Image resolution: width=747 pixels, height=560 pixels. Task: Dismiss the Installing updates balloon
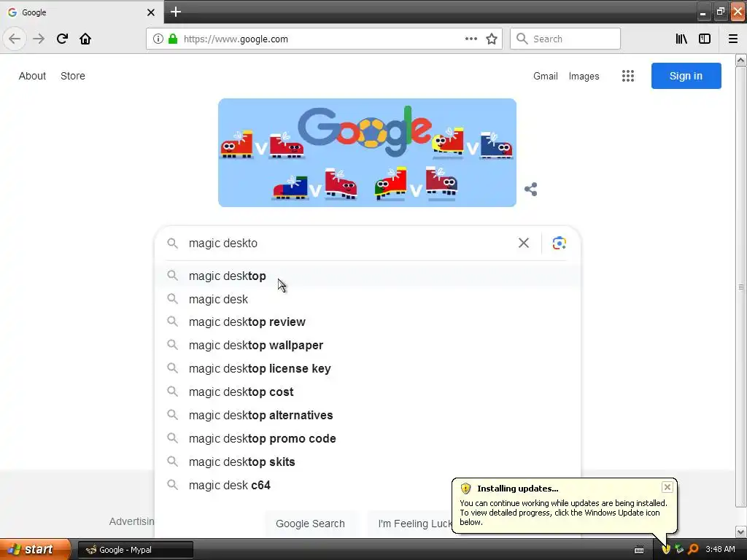click(x=667, y=486)
